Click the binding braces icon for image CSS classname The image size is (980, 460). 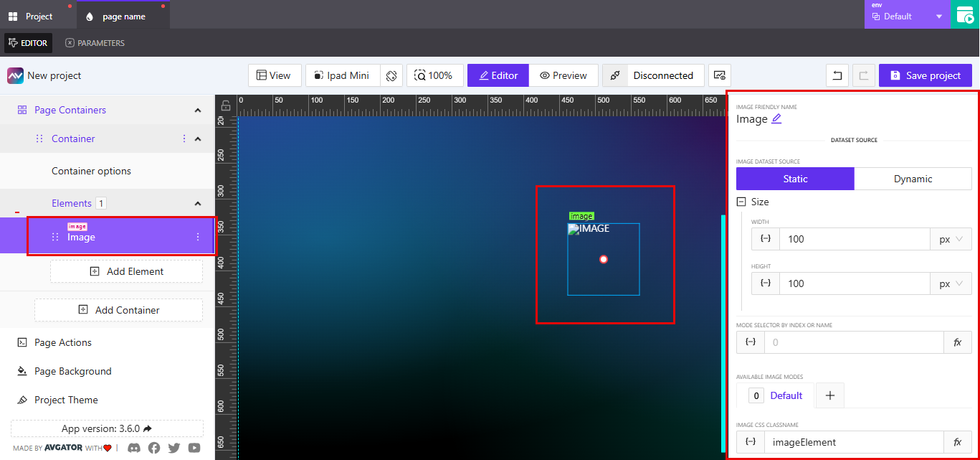tap(750, 441)
